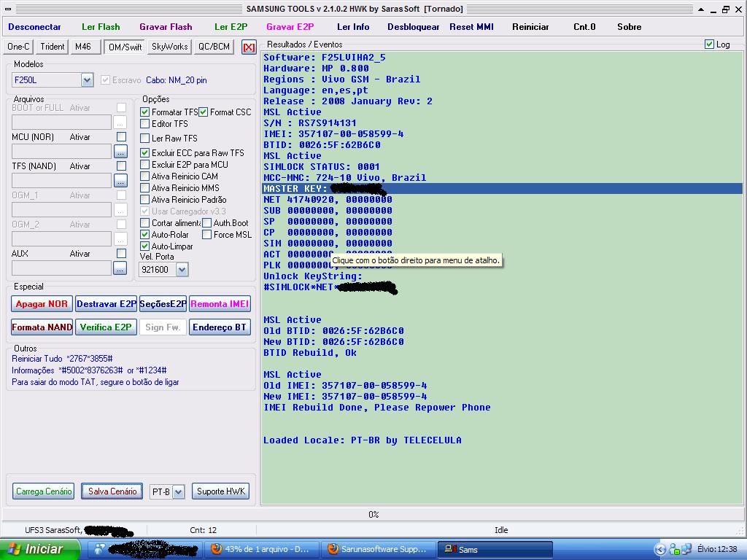Viewport: 747px width, 560px height.
Task: Uncheck the Log checkbox
Action: (709, 44)
